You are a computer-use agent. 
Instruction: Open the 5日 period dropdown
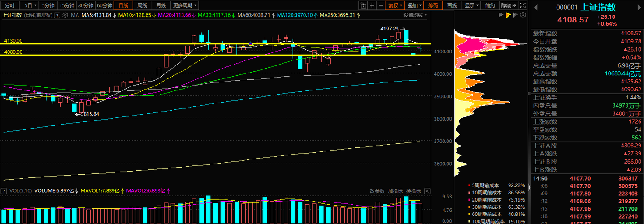click(30, 5)
